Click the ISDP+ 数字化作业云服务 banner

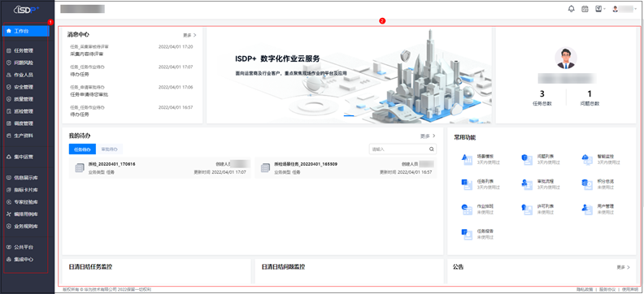click(349, 76)
